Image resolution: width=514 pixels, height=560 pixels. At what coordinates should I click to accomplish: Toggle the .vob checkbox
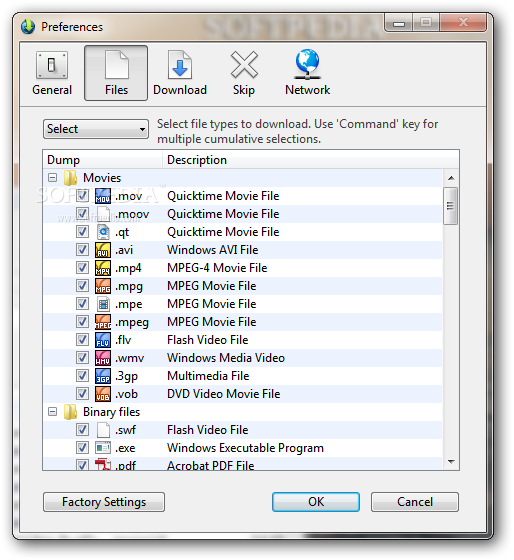click(x=82, y=394)
